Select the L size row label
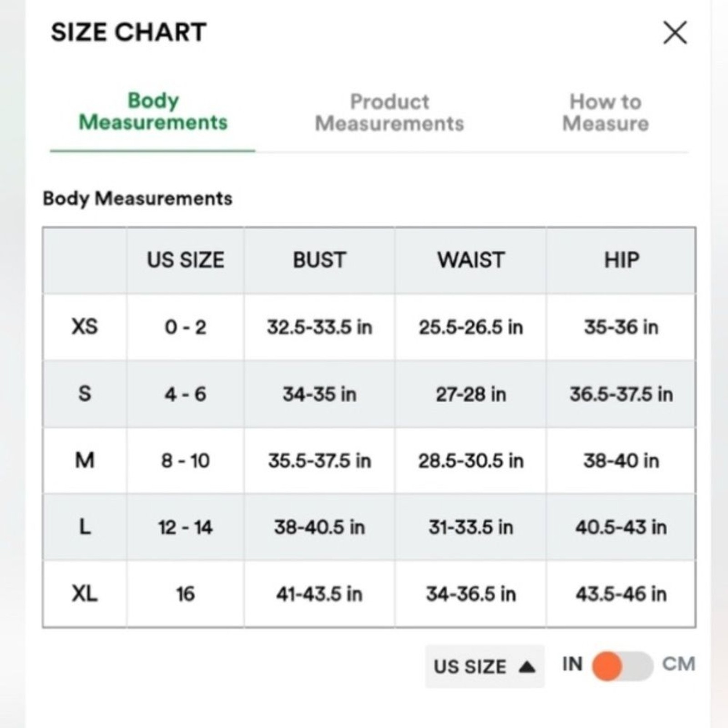 click(x=85, y=527)
